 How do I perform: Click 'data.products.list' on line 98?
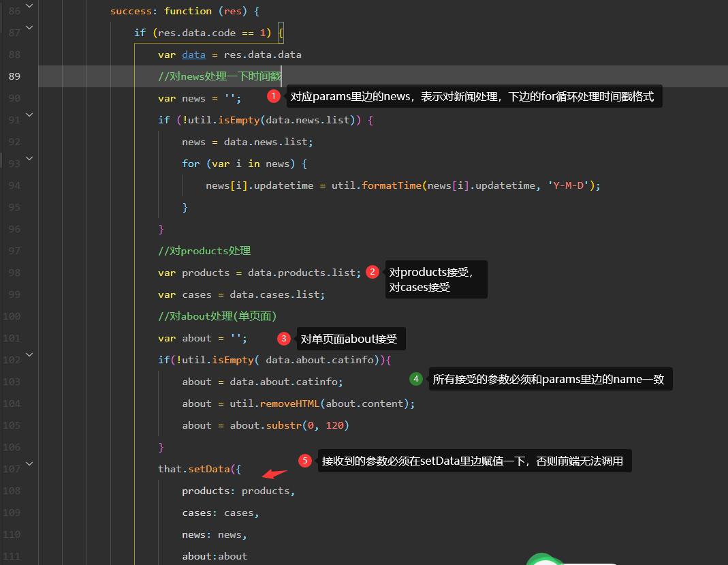(302, 273)
